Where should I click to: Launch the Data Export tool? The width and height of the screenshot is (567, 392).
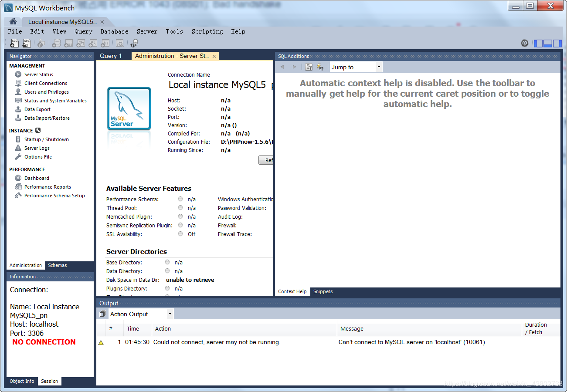pos(37,109)
